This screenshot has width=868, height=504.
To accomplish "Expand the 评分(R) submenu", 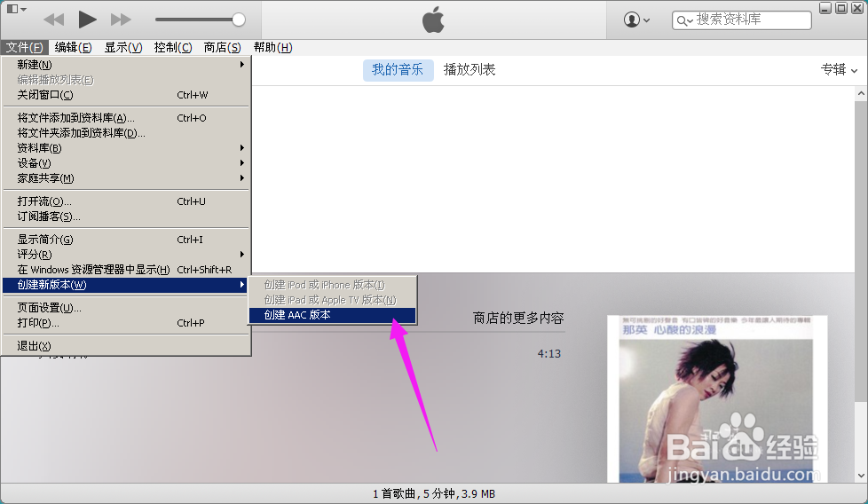I will 126,255.
